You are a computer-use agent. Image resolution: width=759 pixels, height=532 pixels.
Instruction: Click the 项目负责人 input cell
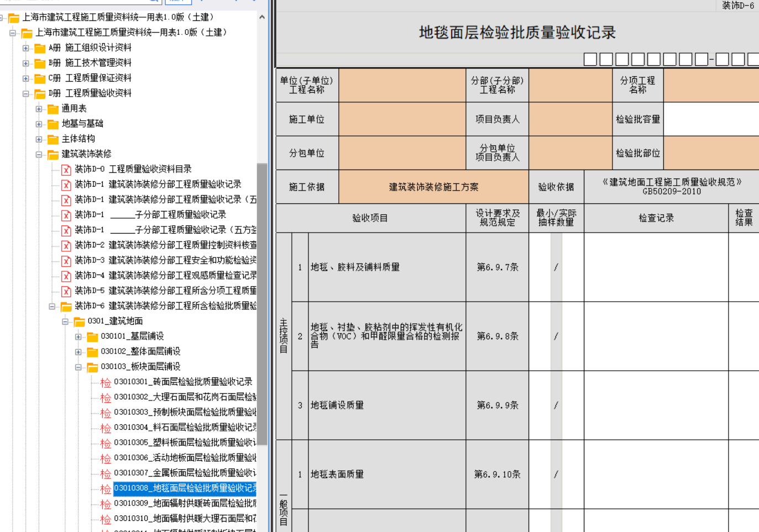coord(570,119)
